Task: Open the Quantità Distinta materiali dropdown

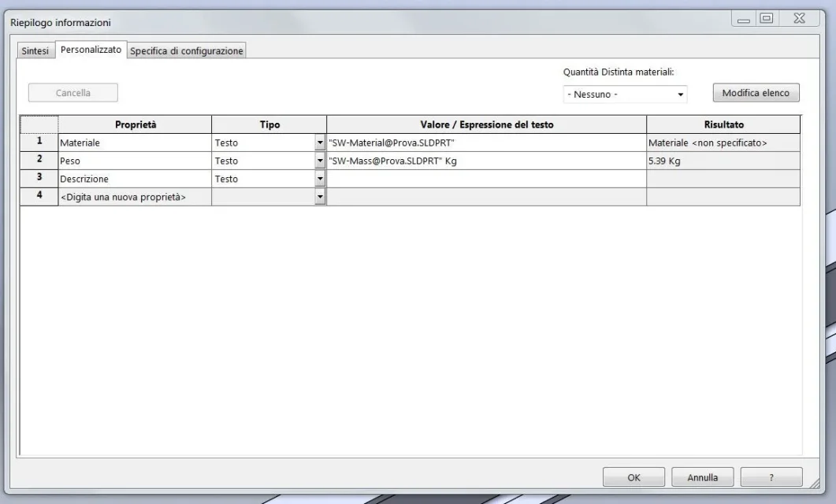Action: point(625,94)
